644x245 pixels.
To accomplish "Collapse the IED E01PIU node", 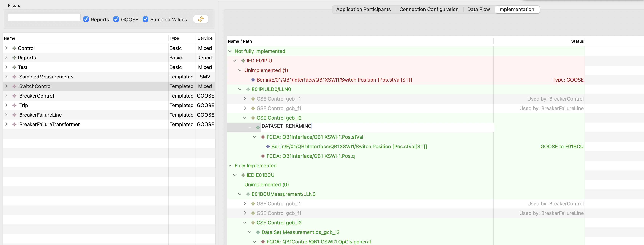I will (x=235, y=61).
